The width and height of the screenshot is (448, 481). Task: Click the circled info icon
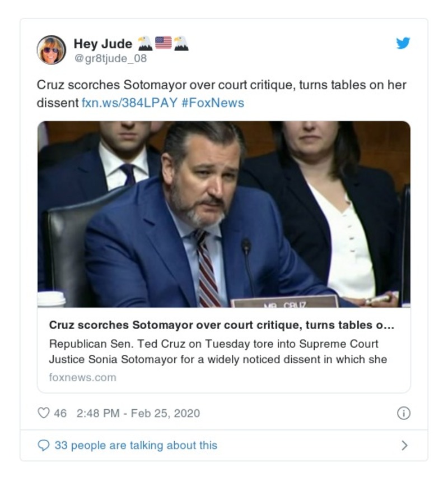403,414
